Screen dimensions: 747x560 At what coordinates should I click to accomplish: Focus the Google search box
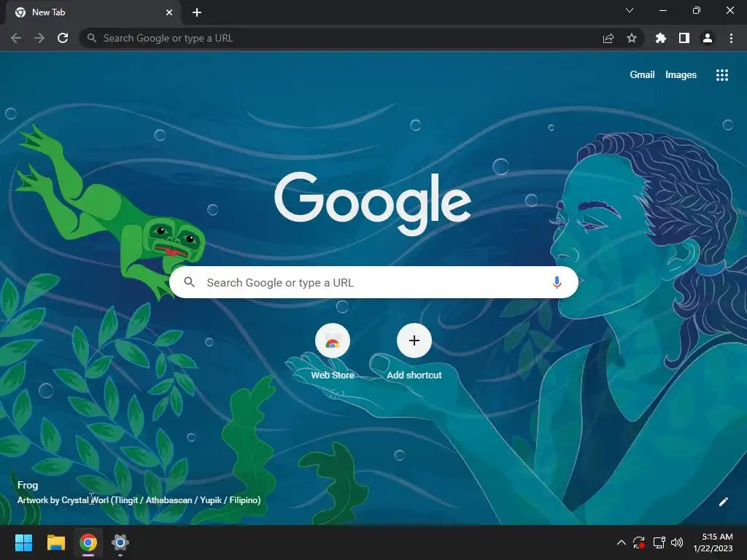373,282
